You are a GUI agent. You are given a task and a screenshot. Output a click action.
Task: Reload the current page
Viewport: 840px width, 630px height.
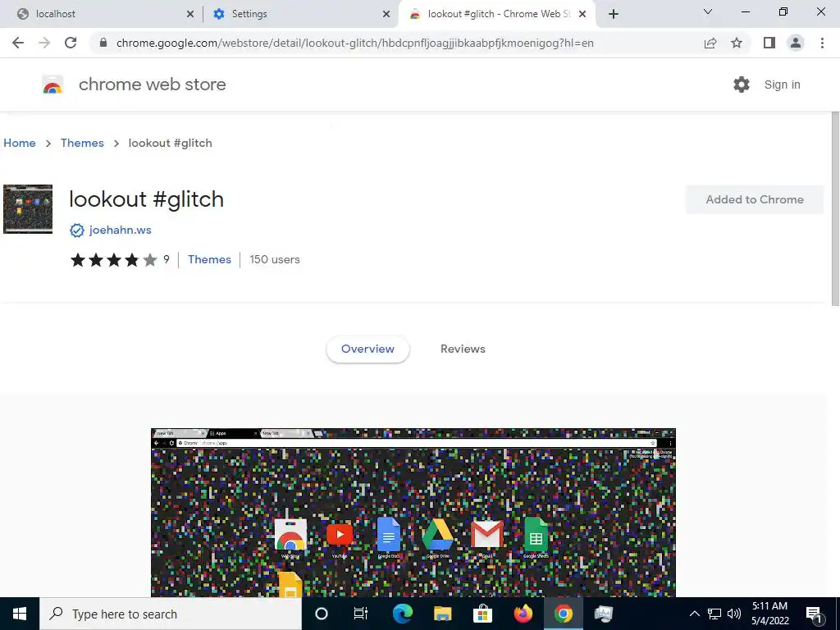coord(71,43)
